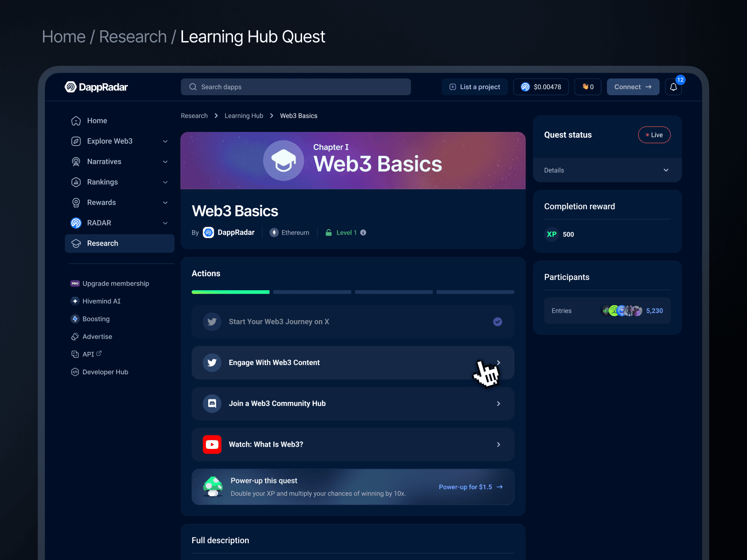Click the Search dapps input field
This screenshot has height=560, width=747.
[296, 87]
